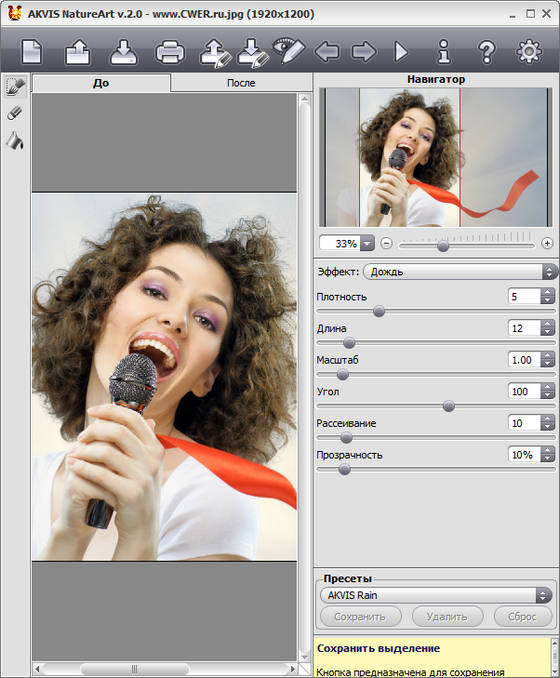This screenshot has height=678, width=560.
Task: Select the Fill bucket tool
Action: pos(15,141)
